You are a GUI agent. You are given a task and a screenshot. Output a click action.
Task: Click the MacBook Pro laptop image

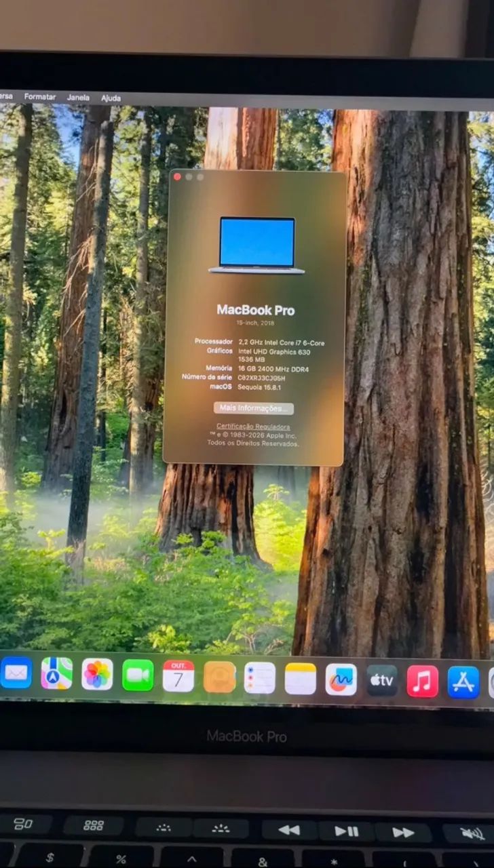(x=256, y=245)
